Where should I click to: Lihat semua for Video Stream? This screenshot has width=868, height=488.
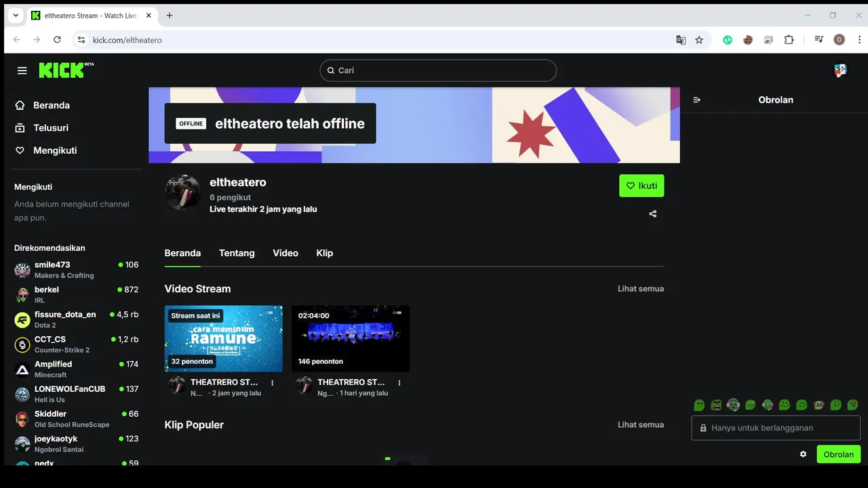point(641,289)
